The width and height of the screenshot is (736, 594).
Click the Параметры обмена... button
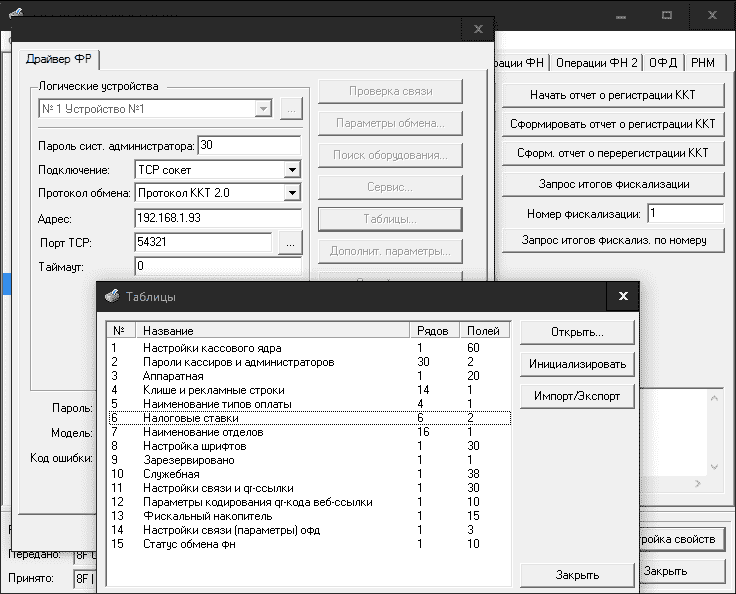click(390, 123)
